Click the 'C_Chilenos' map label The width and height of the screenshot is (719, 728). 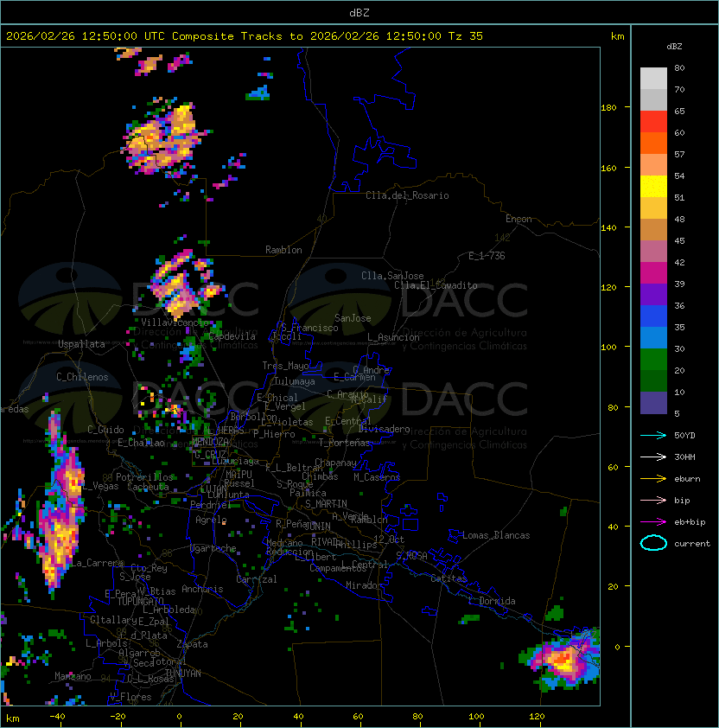[x=82, y=377]
